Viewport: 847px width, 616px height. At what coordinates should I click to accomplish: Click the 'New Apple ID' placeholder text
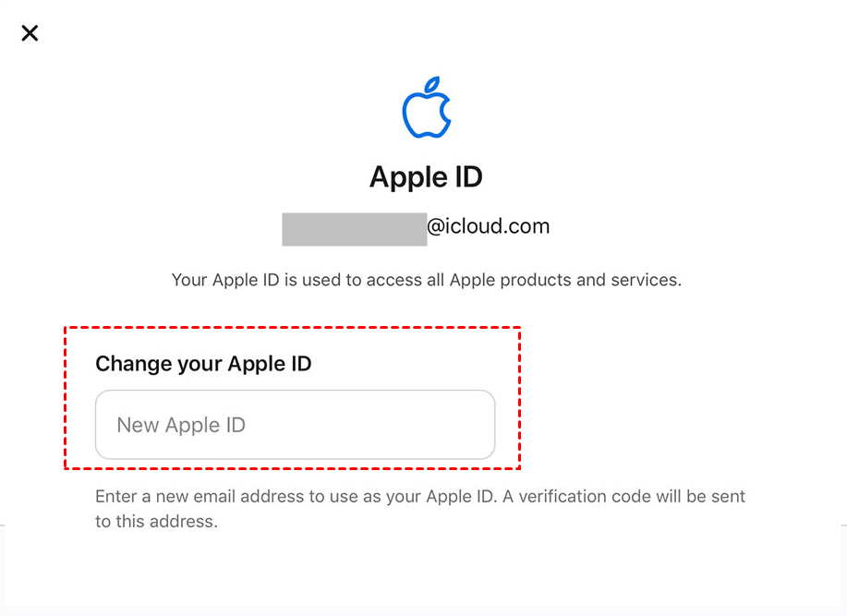(181, 425)
